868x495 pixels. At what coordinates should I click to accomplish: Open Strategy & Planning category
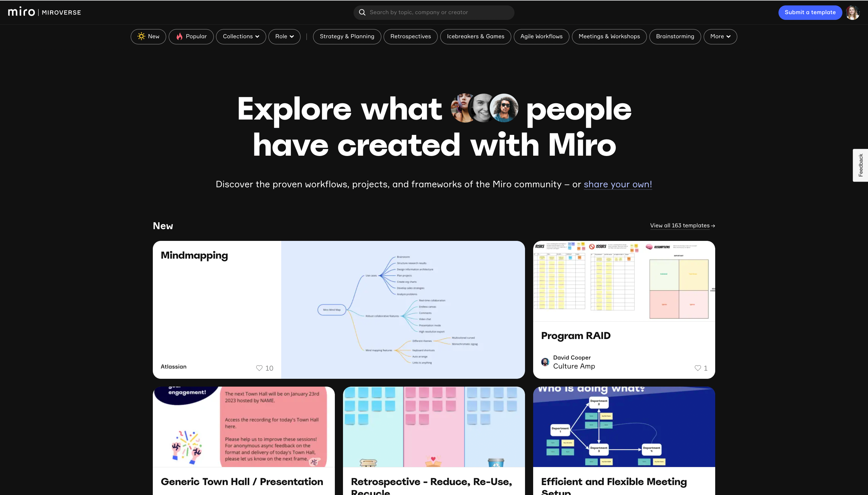point(347,36)
